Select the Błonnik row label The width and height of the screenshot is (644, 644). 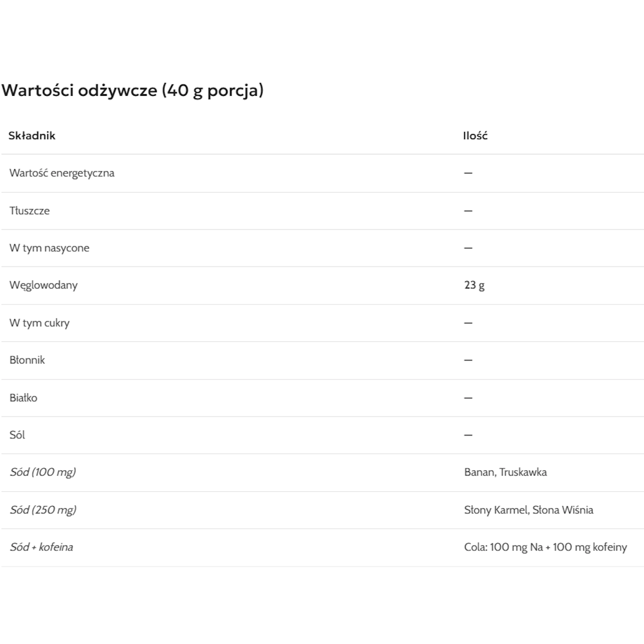point(27,360)
